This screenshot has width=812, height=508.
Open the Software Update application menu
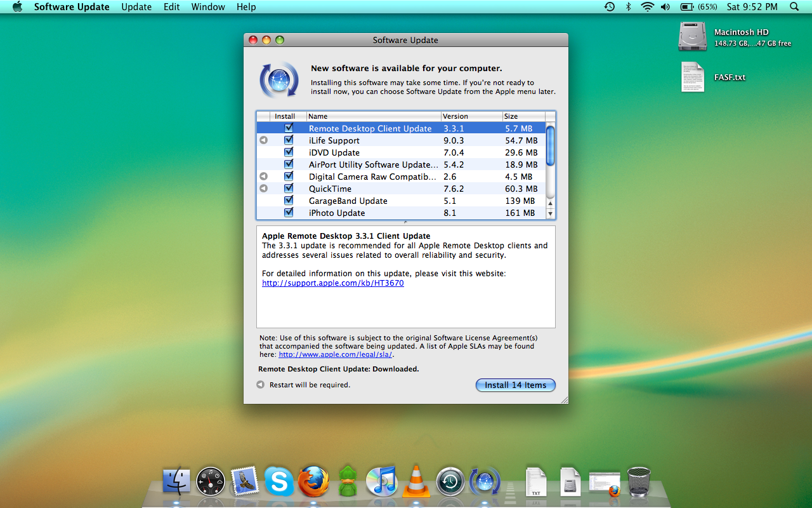[x=72, y=7]
